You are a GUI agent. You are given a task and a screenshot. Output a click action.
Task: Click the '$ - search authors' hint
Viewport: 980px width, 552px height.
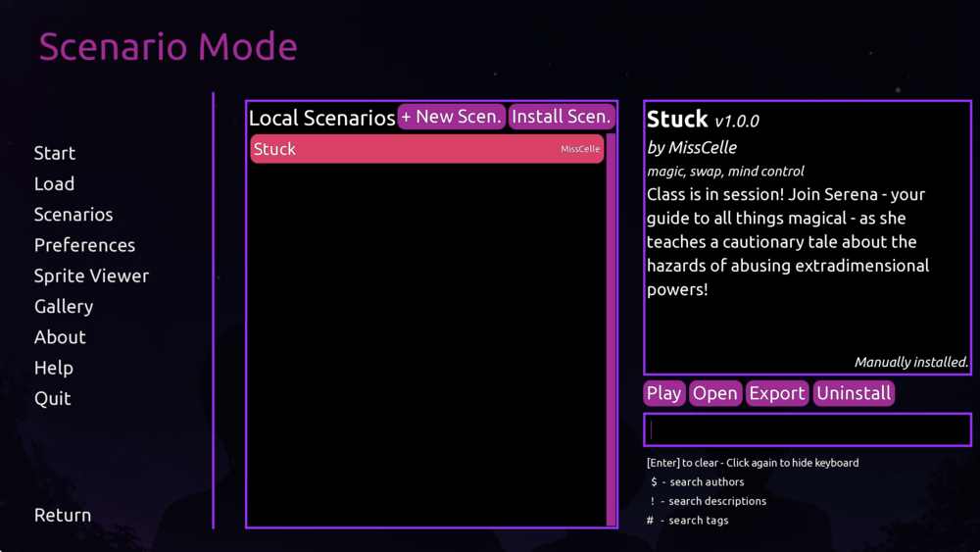697,482
